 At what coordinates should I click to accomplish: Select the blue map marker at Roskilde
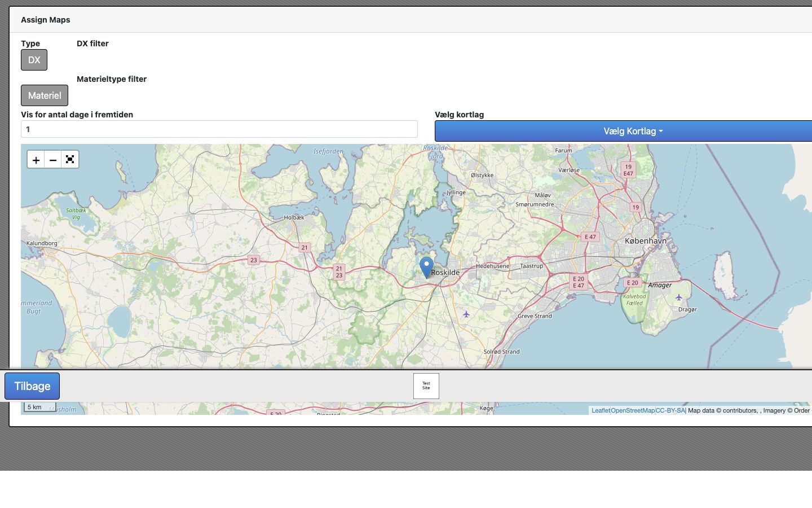coord(427,268)
